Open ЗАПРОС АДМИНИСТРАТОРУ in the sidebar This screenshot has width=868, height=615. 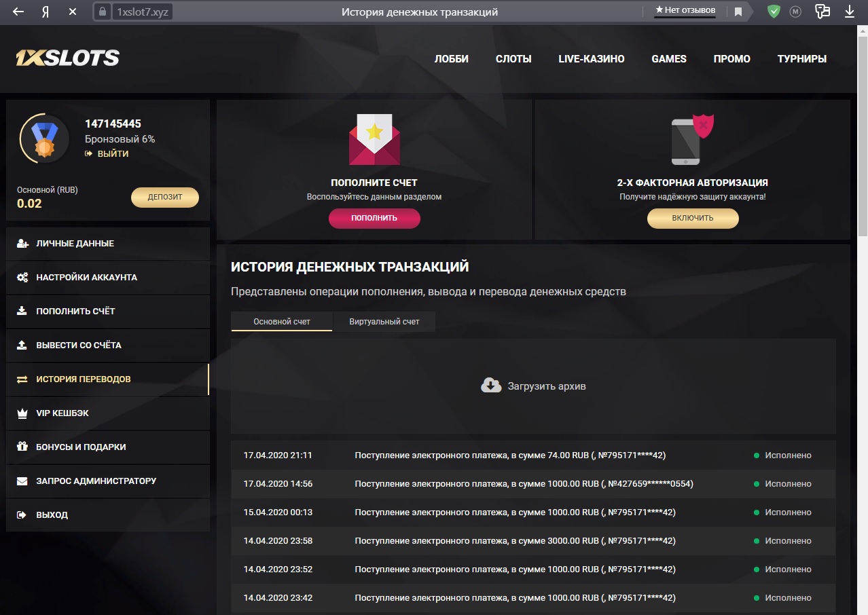click(107, 481)
